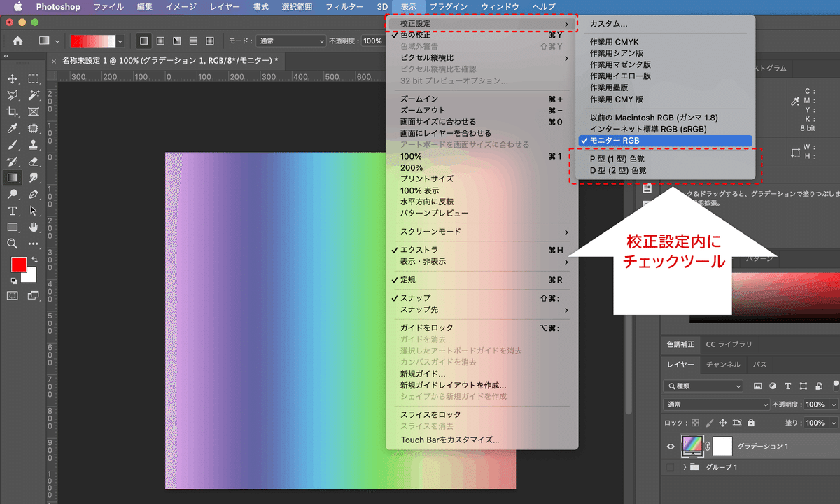Select the Dodge tool
The image size is (840, 504).
point(13,194)
